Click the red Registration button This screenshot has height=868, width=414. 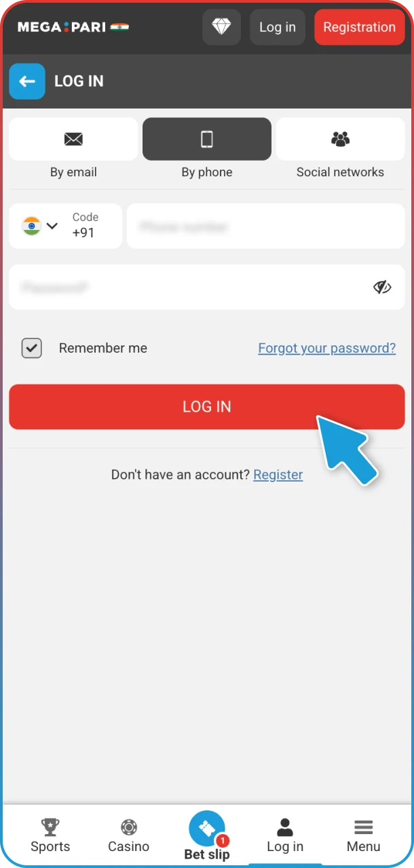(359, 27)
